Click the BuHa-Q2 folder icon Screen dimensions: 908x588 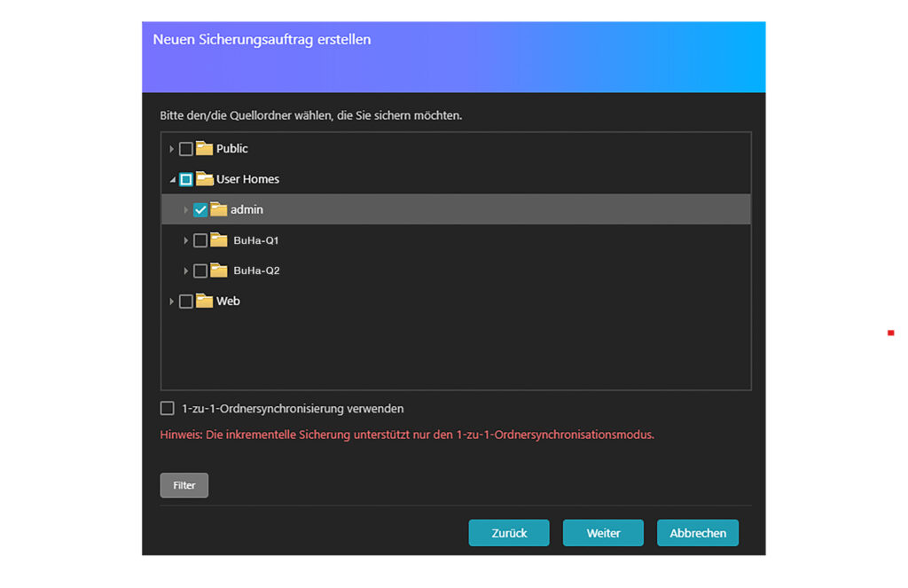tap(218, 270)
